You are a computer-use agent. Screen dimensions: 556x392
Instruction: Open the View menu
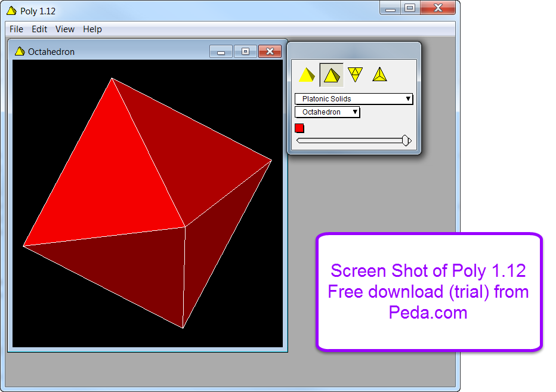coord(65,29)
